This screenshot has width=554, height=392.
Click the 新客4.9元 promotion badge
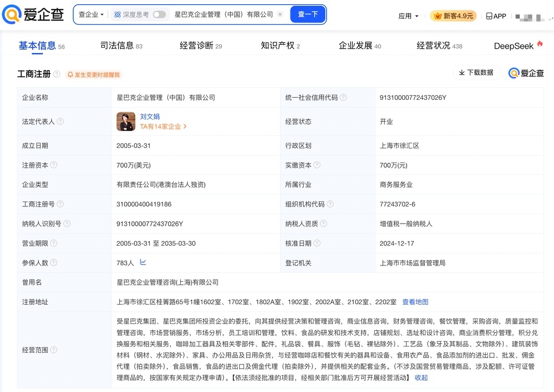coord(453,16)
